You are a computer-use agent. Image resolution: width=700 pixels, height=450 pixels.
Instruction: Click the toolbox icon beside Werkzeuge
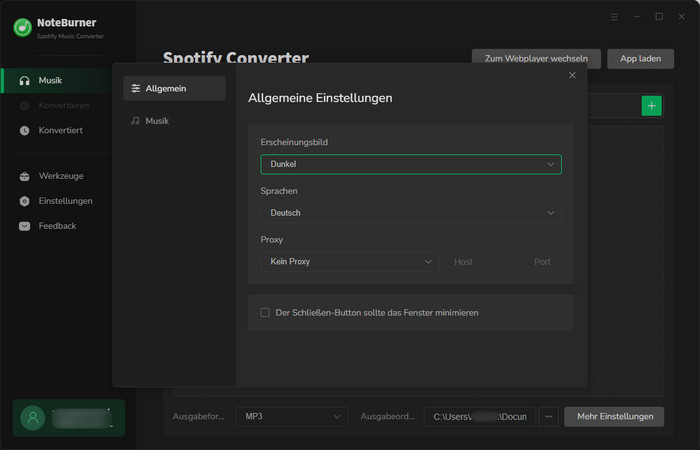tap(25, 176)
